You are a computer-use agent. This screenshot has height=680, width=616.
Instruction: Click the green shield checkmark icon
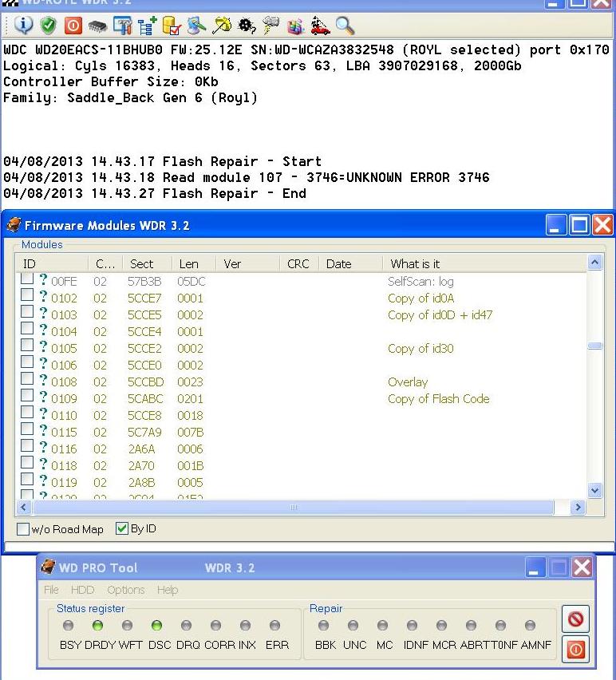[x=48, y=26]
